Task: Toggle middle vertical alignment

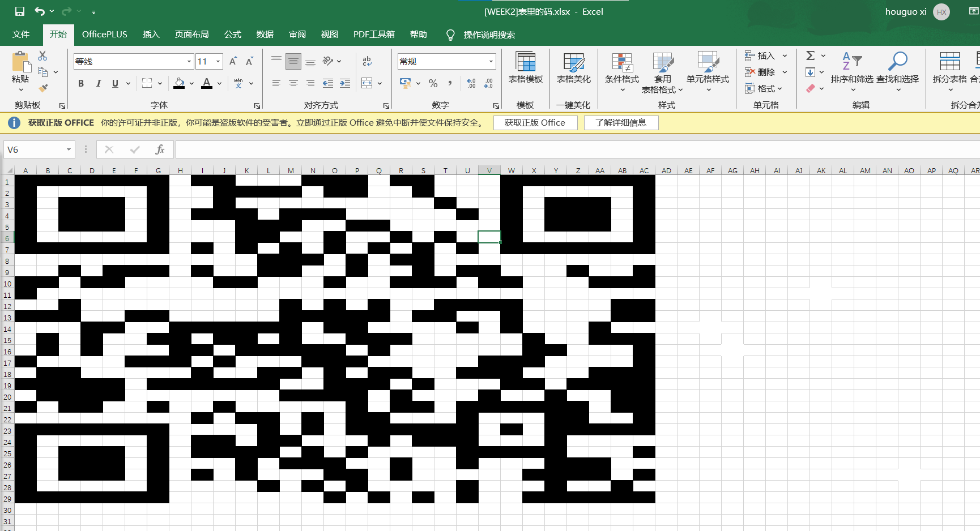Action: click(293, 61)
